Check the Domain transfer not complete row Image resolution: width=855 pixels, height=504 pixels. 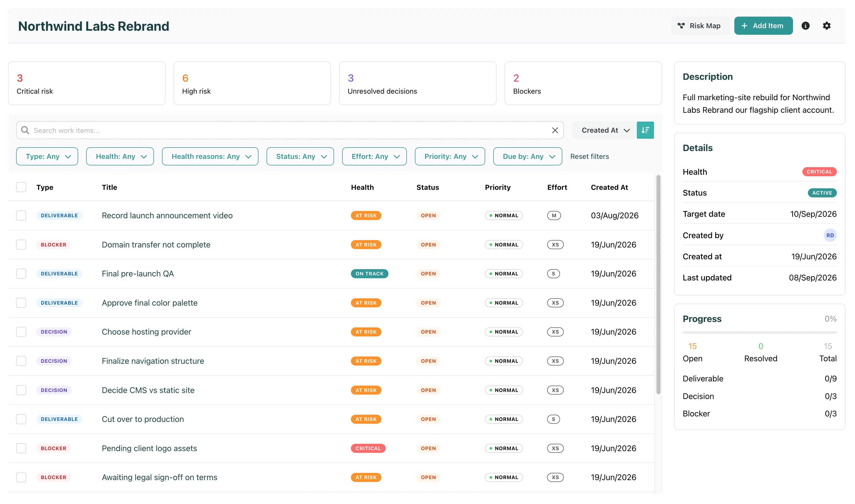point(21,245)
